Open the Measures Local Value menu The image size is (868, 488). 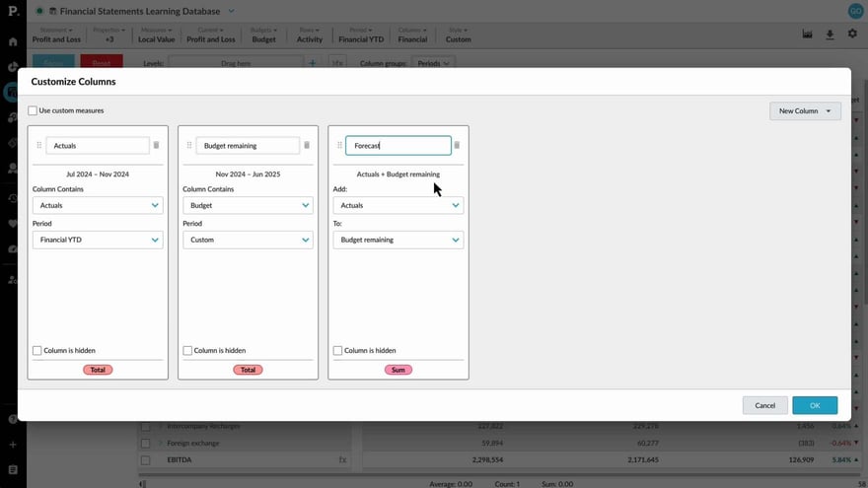click(156, 35)
